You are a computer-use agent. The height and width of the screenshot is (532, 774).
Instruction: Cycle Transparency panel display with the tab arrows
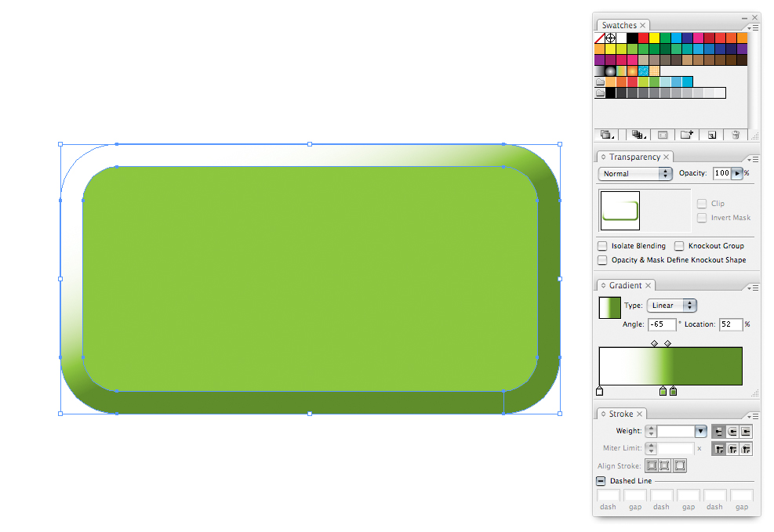[603, 157]
